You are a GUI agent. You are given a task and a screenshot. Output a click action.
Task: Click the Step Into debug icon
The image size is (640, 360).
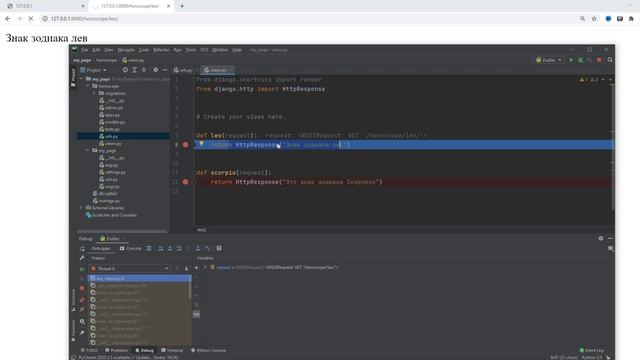pos(170,248)
